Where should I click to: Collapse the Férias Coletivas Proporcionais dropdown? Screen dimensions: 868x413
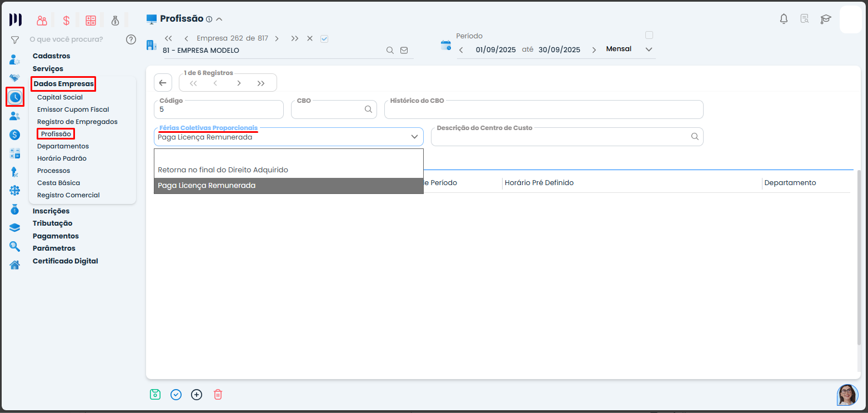coord(414,137)
